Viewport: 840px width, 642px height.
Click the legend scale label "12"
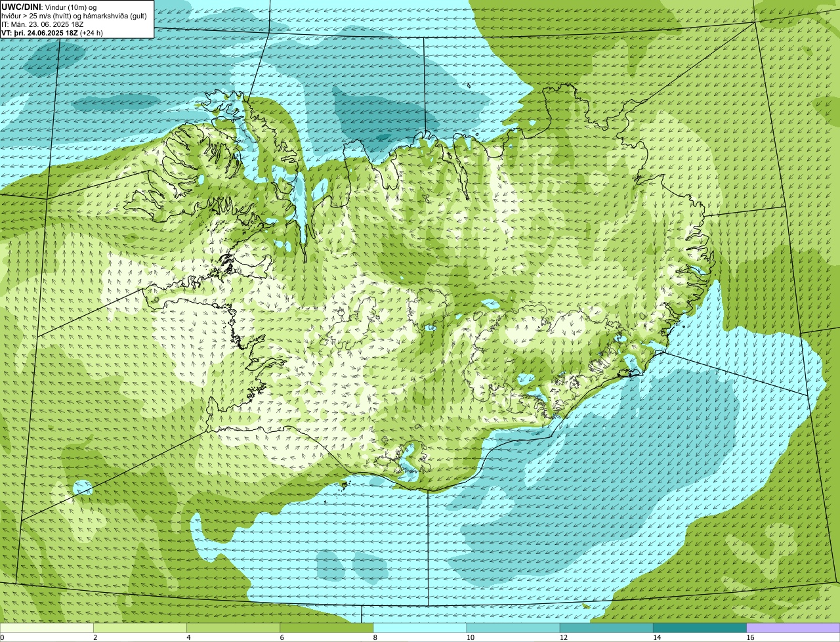point(563,637)
